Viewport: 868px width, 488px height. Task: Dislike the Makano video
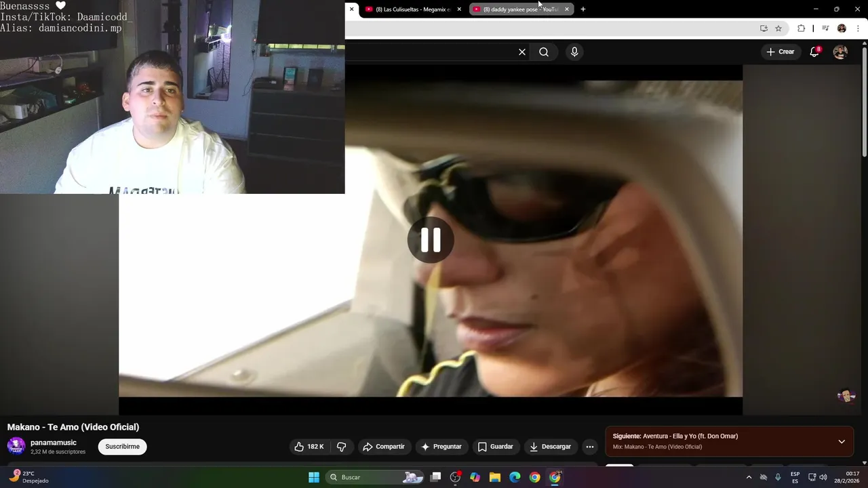tap(342, 447)
